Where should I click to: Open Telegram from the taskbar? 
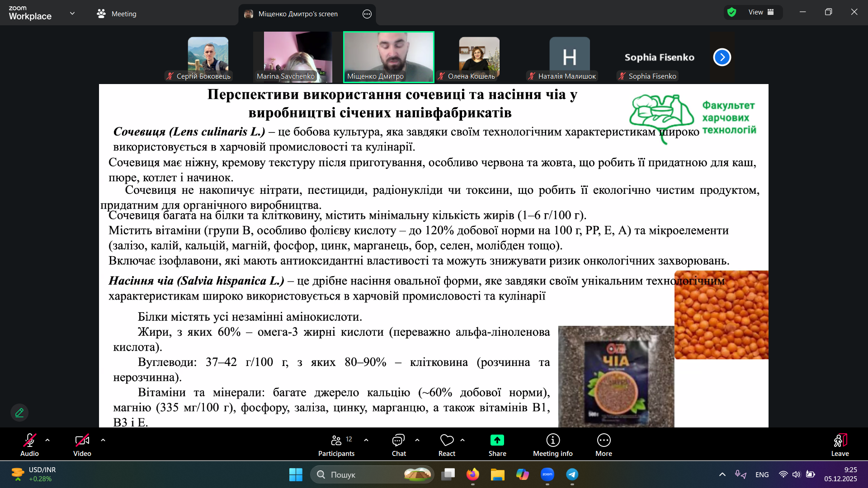[572, 474]
